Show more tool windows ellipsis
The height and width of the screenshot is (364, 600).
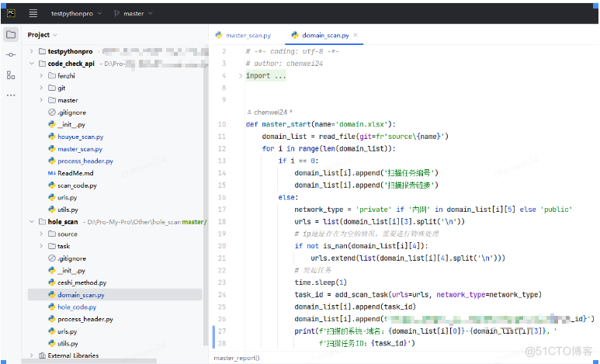click(x=11, y=95)
